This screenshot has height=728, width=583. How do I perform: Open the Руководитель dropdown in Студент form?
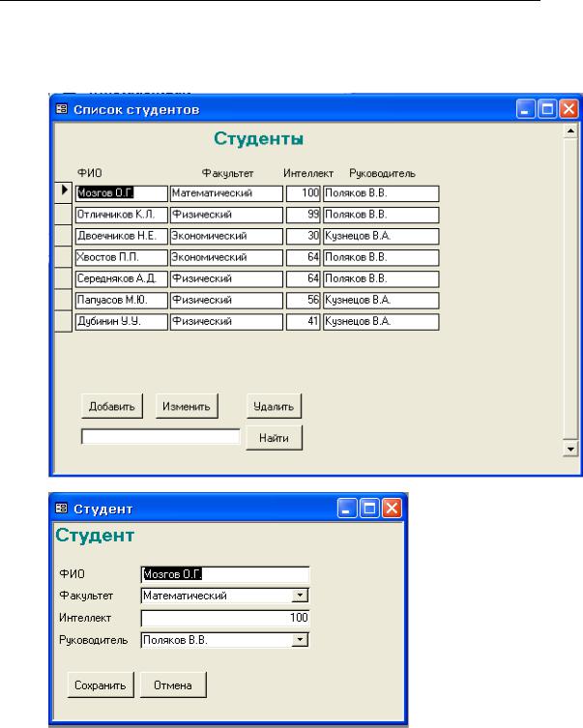(x=301, y=640)
